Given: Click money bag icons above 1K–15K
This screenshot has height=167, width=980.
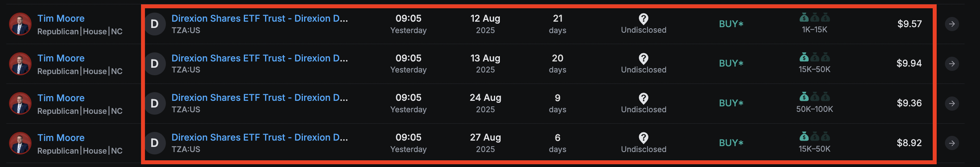Looking at the screenshot, I should (815, 18).
